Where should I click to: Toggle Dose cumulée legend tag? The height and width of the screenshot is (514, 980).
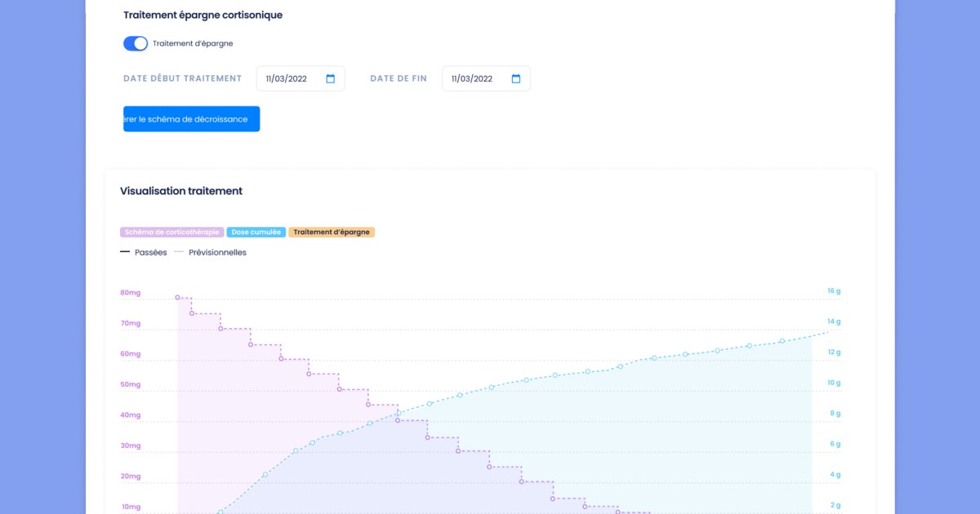click(x=256, y=233)
